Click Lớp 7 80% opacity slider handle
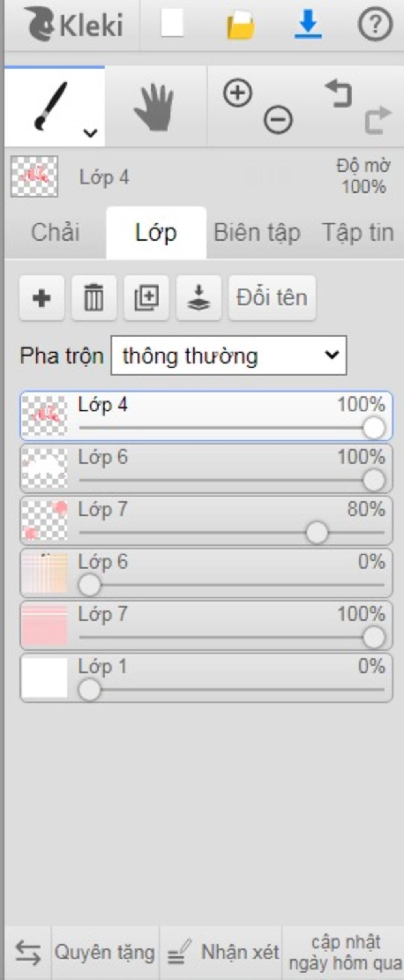Screen dimensions: 404x980 [x=317, y=533]
